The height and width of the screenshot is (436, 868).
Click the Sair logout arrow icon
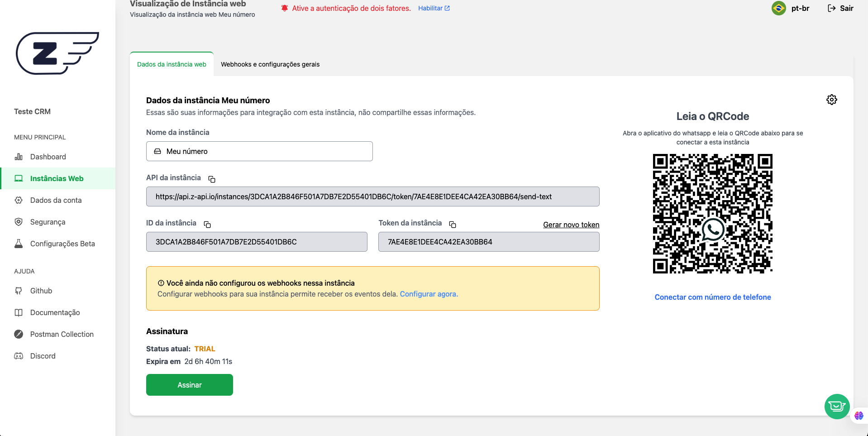(832, 8)
